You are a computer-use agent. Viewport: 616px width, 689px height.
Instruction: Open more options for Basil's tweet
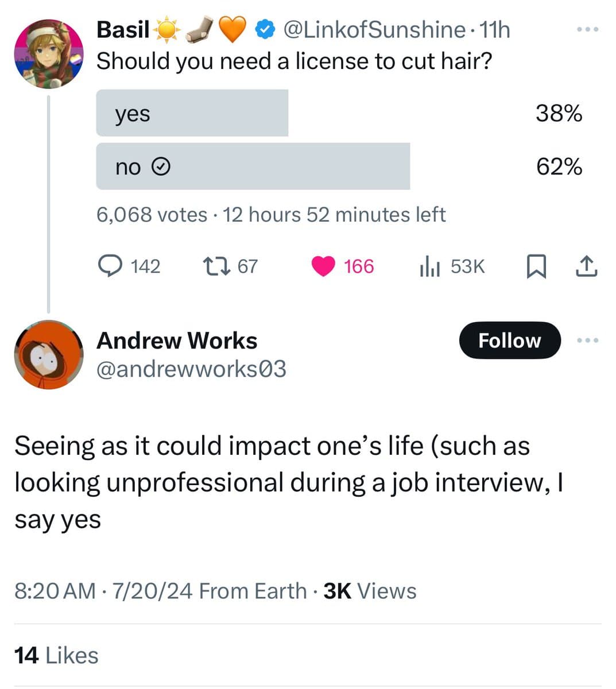click(588, 29)
